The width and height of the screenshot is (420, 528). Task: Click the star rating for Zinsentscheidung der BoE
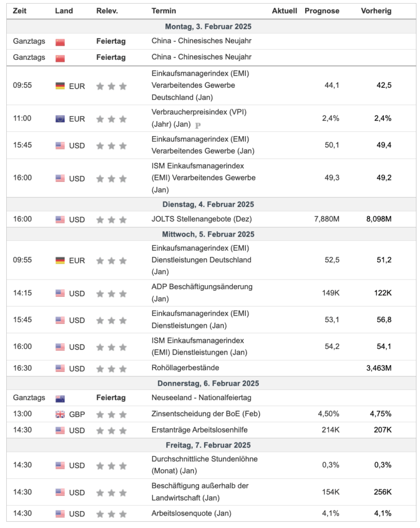tap(111, 414)
